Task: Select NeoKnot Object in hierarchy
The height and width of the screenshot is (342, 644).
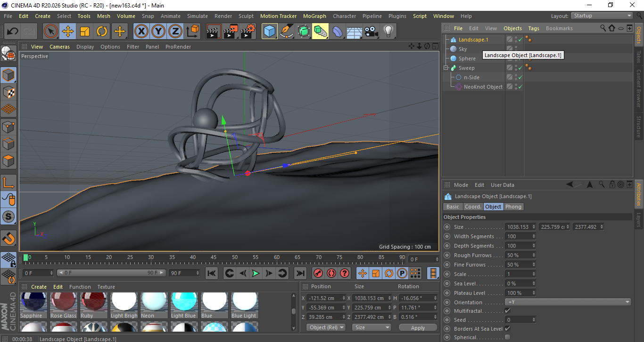Action: click(x=483, y=87)
